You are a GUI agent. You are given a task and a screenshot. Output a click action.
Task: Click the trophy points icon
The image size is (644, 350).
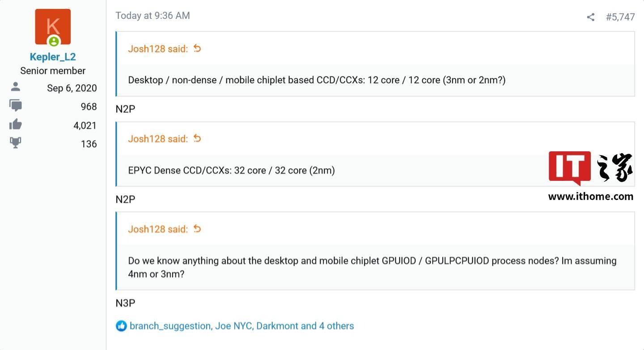pyautogui.click(x=16, y=143)
